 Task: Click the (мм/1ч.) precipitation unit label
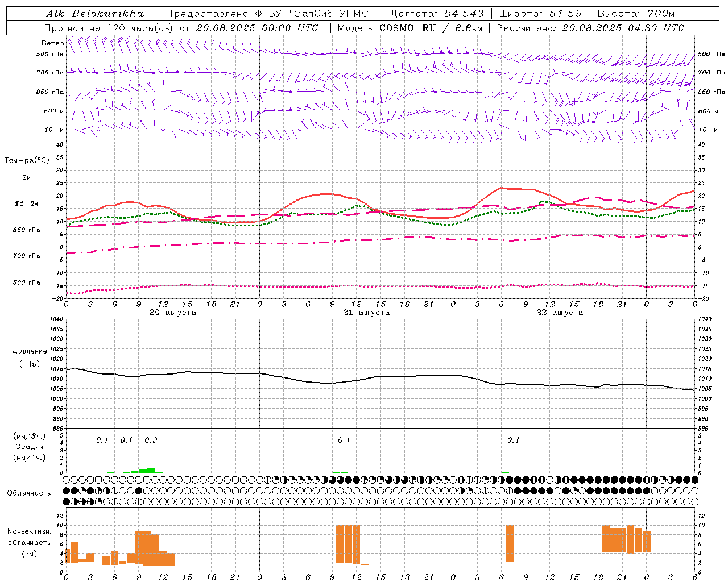30,458
